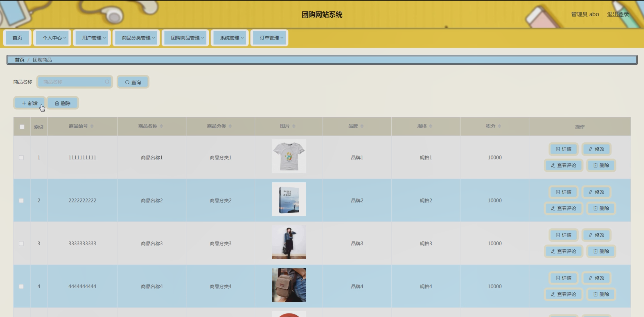
Task: Click 退出登录 to log out
Action: click(618, 14)
